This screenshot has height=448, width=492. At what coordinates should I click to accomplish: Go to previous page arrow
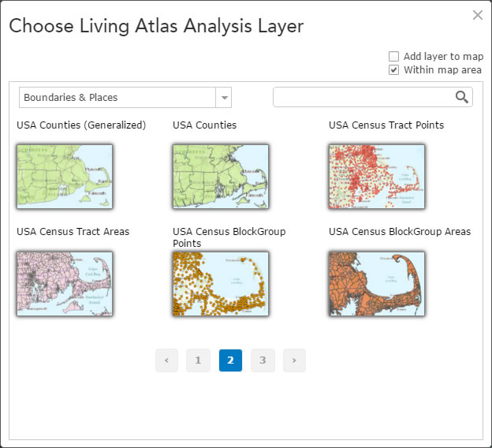click(166, 360)
